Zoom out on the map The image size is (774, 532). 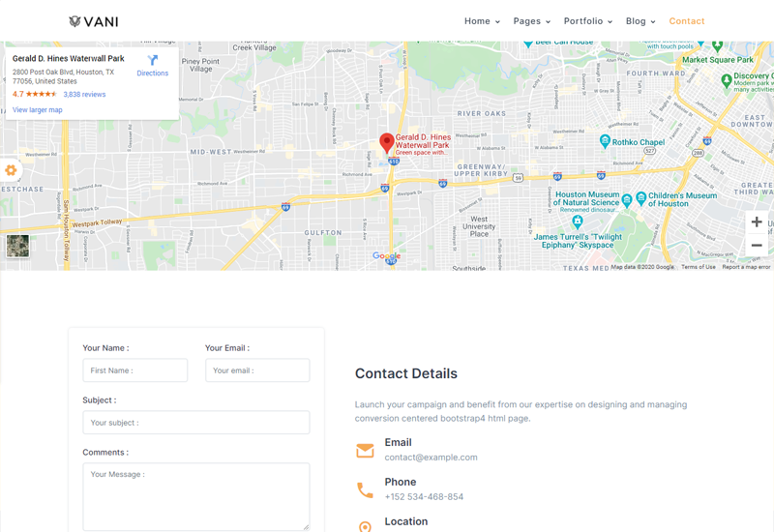(757, 246)
